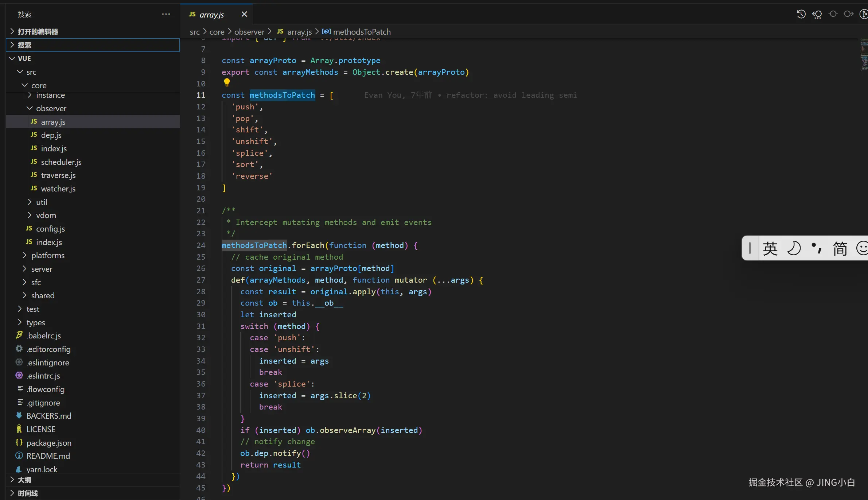Select the array.js editor tab
The width and height of the screenshot is (868, 500).
[x=211, y=15]
